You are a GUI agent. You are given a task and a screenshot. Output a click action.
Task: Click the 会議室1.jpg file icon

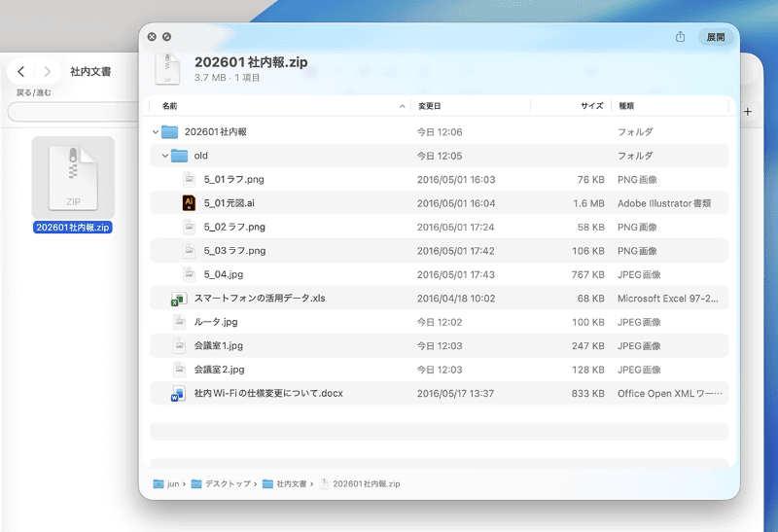pyautogui.click(x=179, y=346)
